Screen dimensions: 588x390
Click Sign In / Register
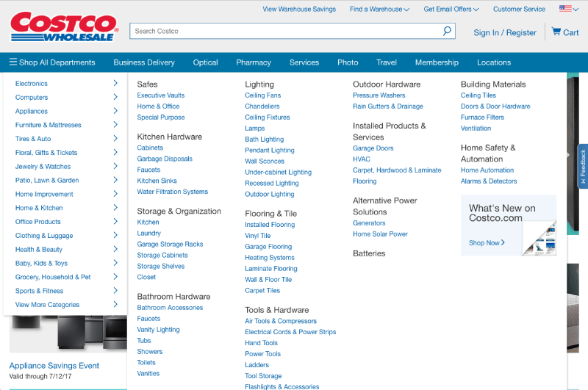[505, 32]
